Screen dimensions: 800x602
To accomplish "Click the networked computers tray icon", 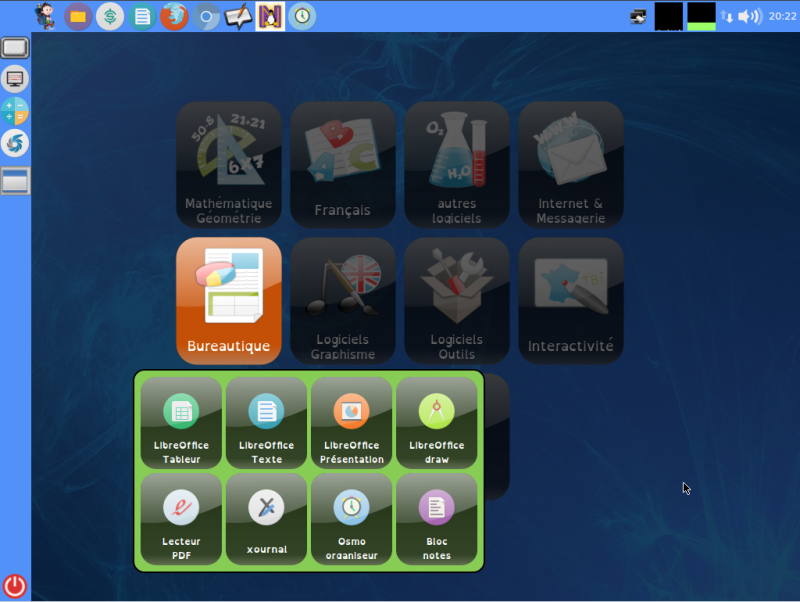I will point(638,16).
